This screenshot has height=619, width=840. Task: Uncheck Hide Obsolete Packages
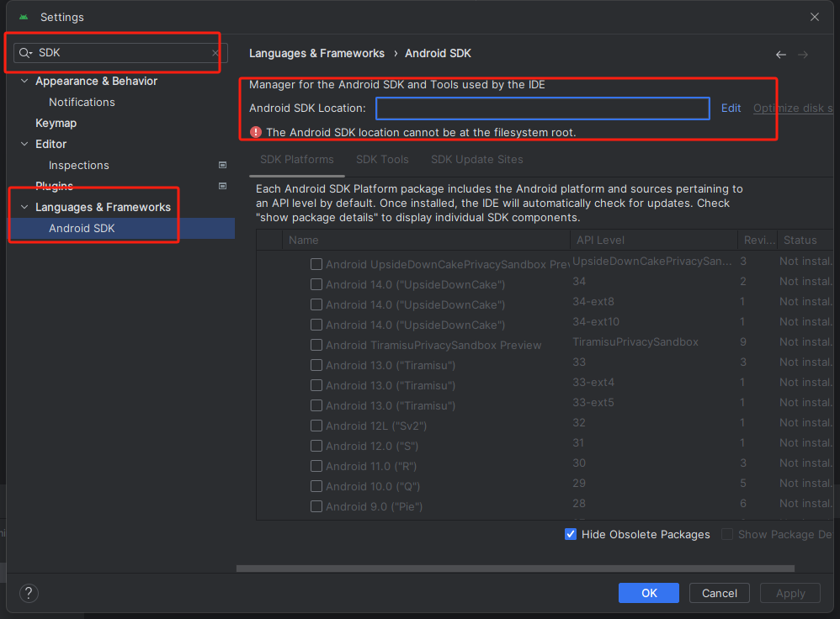point(571,534)
